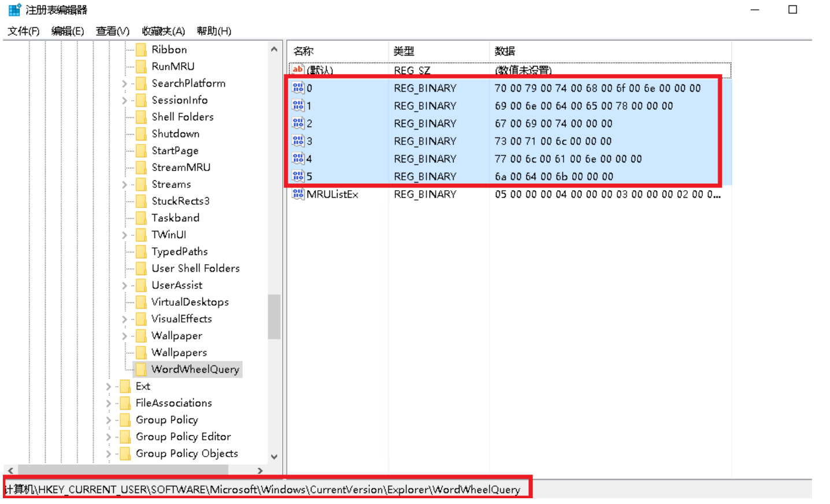This screenshot has width=830, height=504.
Task: Click the binary icon of value 3
Action: pos(298,141)
